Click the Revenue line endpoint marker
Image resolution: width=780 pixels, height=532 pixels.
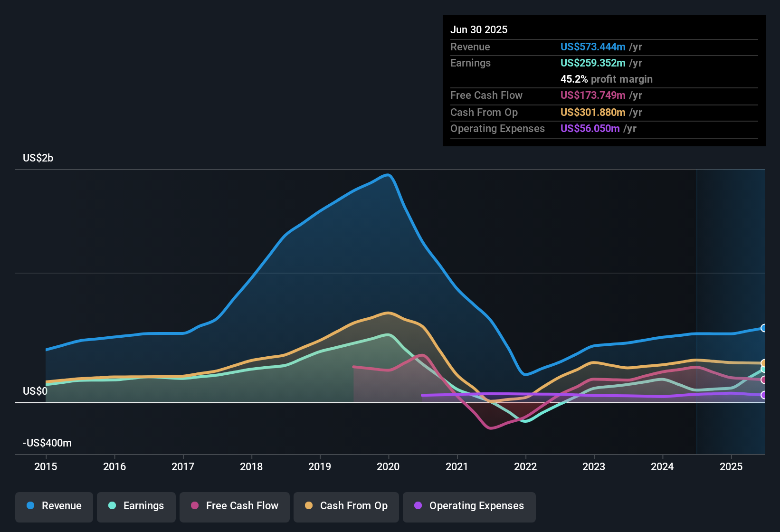pos(764,328)
